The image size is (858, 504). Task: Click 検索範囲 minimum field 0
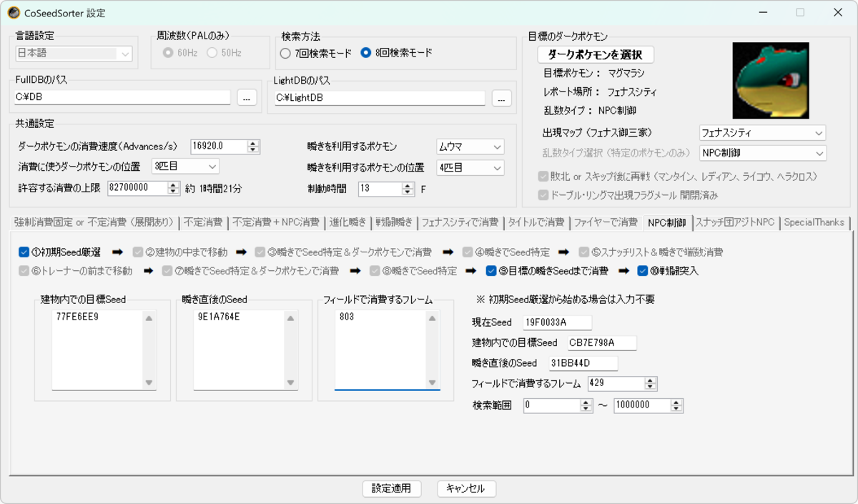(x=551, y=405)
